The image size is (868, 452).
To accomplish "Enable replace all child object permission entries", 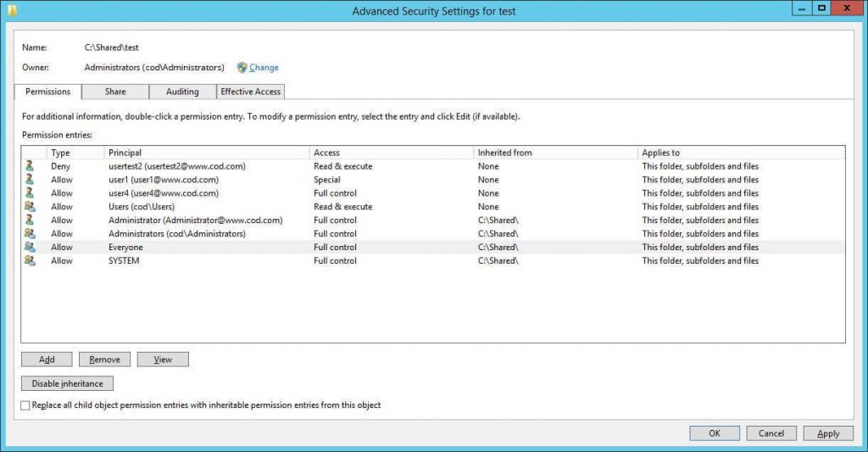I will click(25, 405).
